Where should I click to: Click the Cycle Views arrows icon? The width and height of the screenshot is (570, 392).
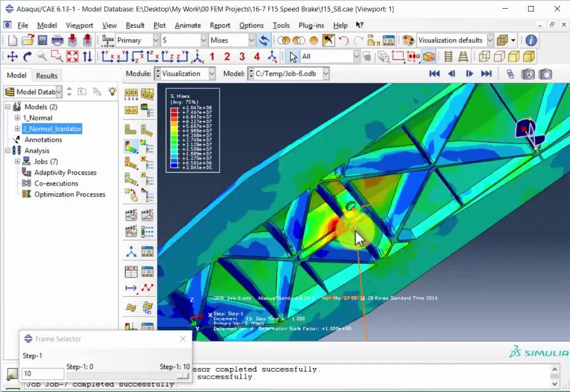click(87, 56)
